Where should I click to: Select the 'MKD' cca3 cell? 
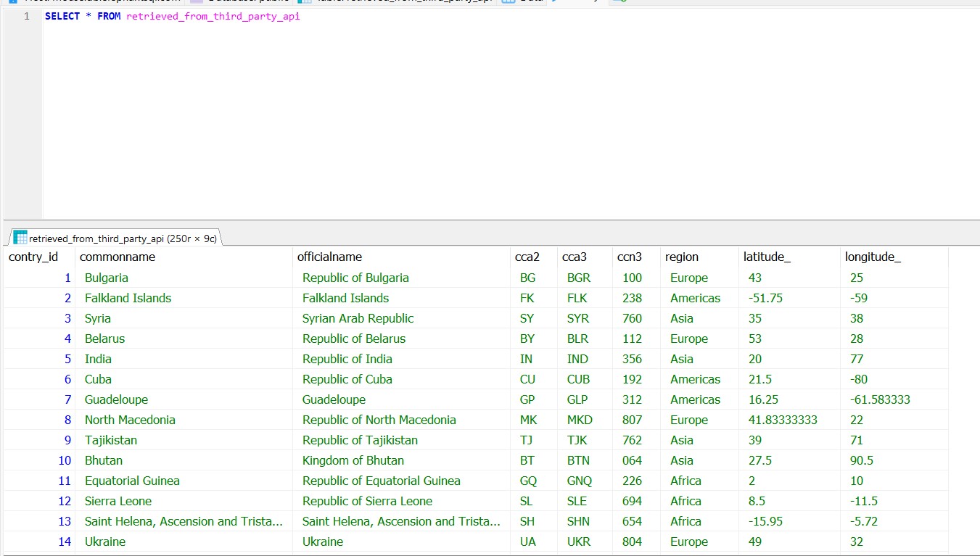pos(585,420)
